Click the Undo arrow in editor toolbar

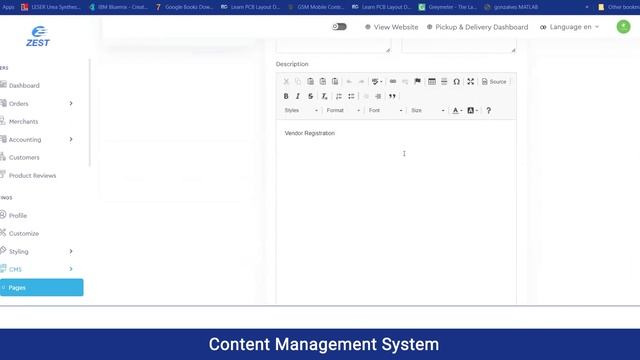[x=349, y=82]
